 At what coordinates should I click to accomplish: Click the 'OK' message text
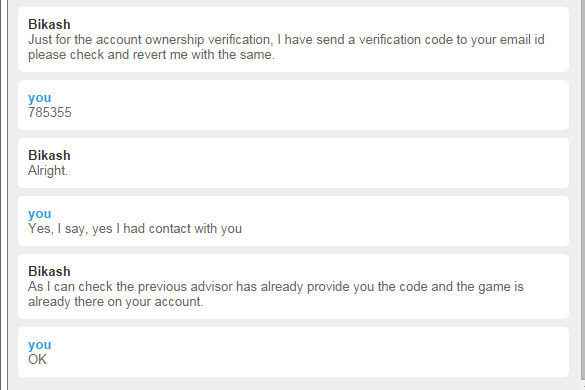pyautogui.click(x=37, y=359)
